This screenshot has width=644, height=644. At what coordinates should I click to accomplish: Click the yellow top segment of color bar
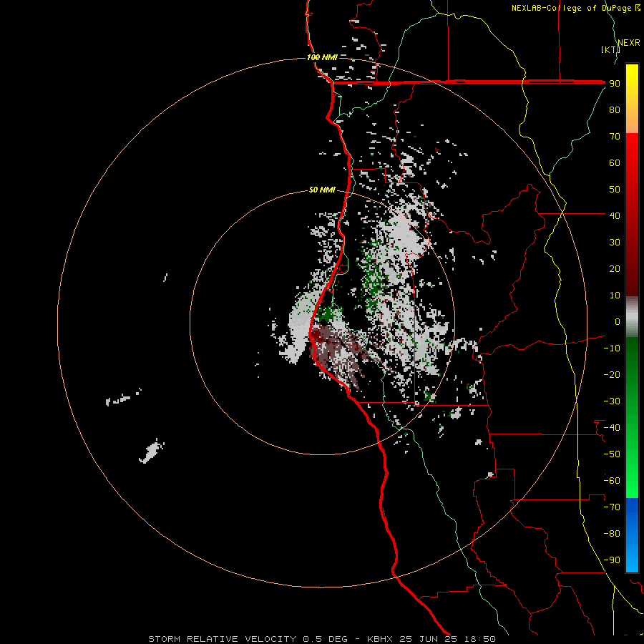point(632,99)
